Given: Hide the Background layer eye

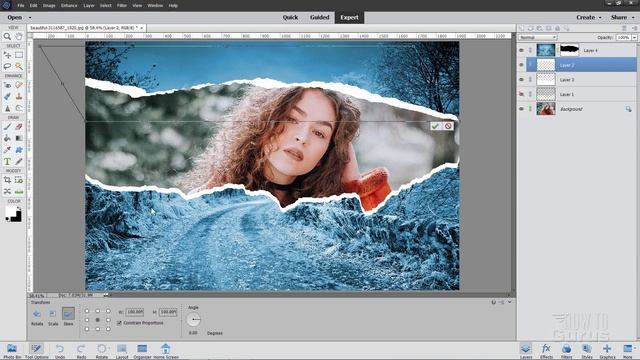Looking at the screenshot, I should point(521,109).
